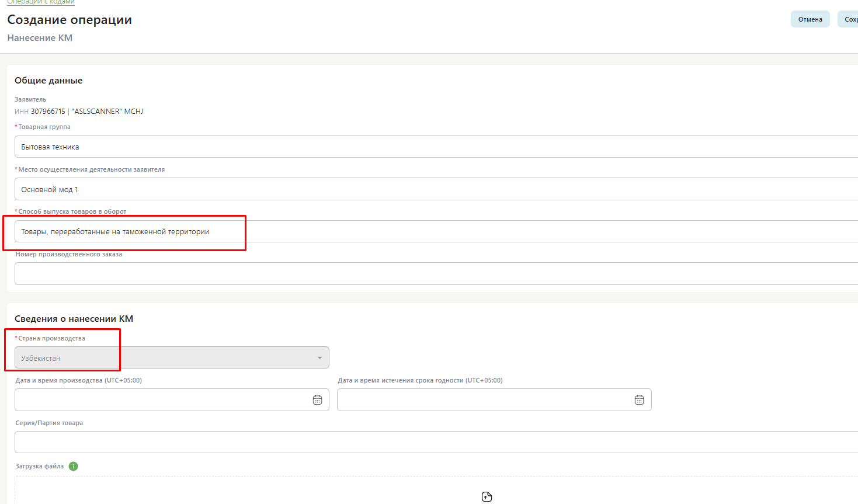The width and height of the screenshot is (858, 504).
Task: Open the Способ выпуска товаров в оборот selector
Action: [436, 231]
